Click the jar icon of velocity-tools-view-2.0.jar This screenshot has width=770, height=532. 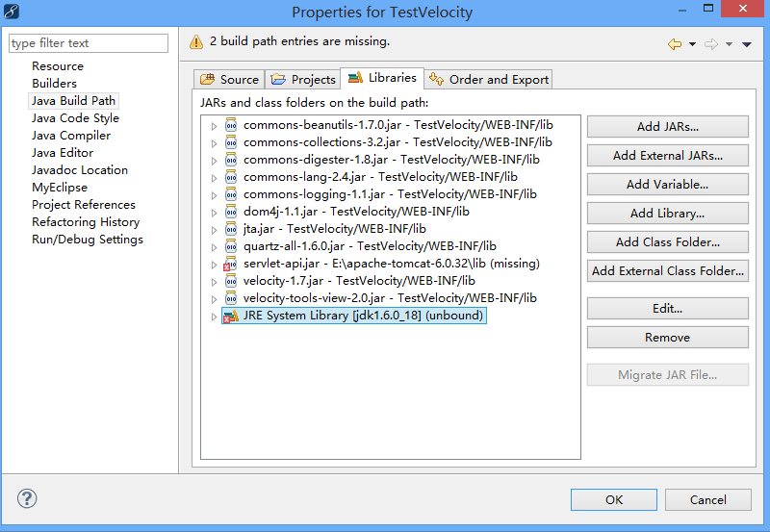click(x=231, y=298)
